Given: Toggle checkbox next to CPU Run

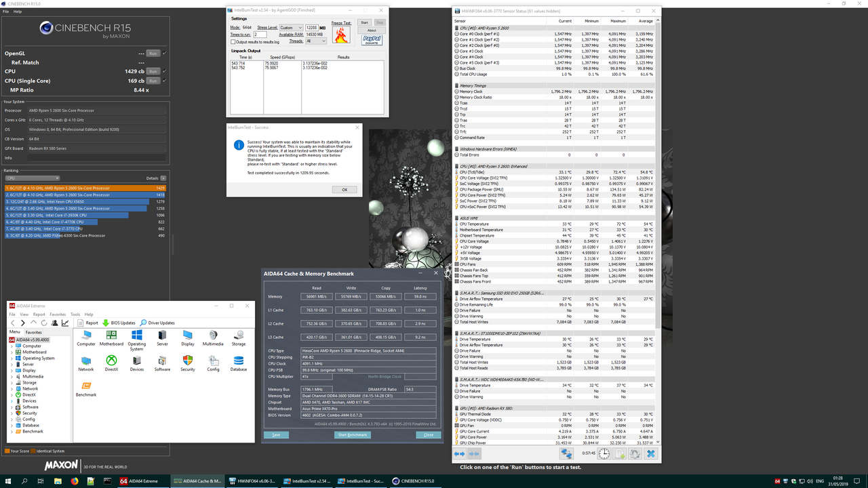Looking at the screenshot, I should click(x=164, y=71).
